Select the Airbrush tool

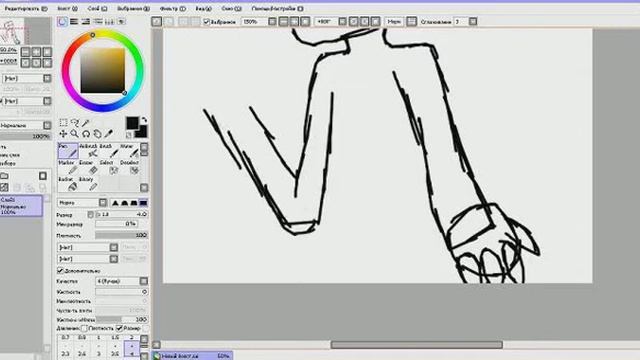click(x=89, y=151)
